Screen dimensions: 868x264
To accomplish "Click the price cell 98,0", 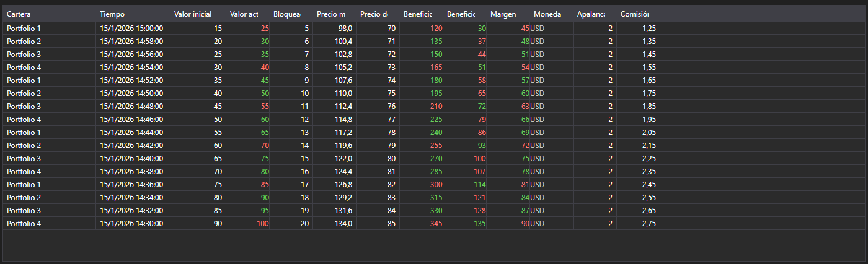I will 334,29.
